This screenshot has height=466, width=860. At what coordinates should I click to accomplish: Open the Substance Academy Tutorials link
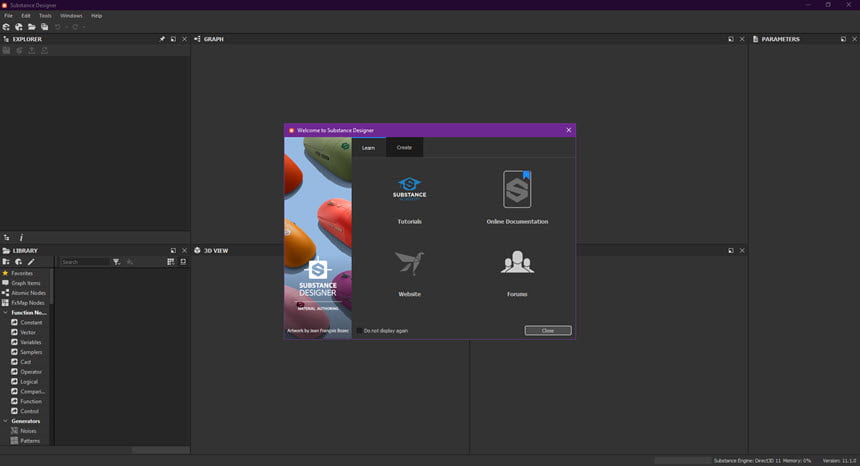410,198
